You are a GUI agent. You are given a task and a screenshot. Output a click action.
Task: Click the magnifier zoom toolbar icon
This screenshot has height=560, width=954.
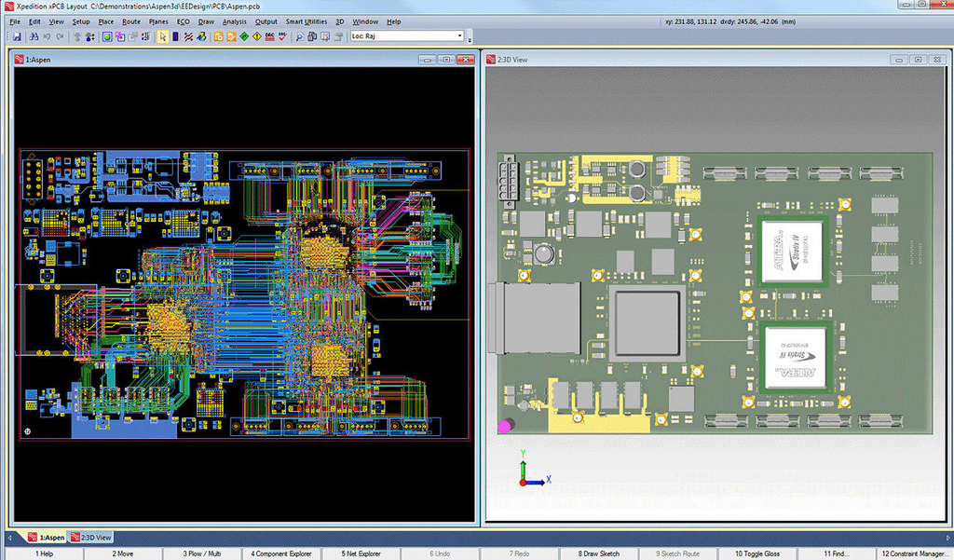[x=299, y=36]
